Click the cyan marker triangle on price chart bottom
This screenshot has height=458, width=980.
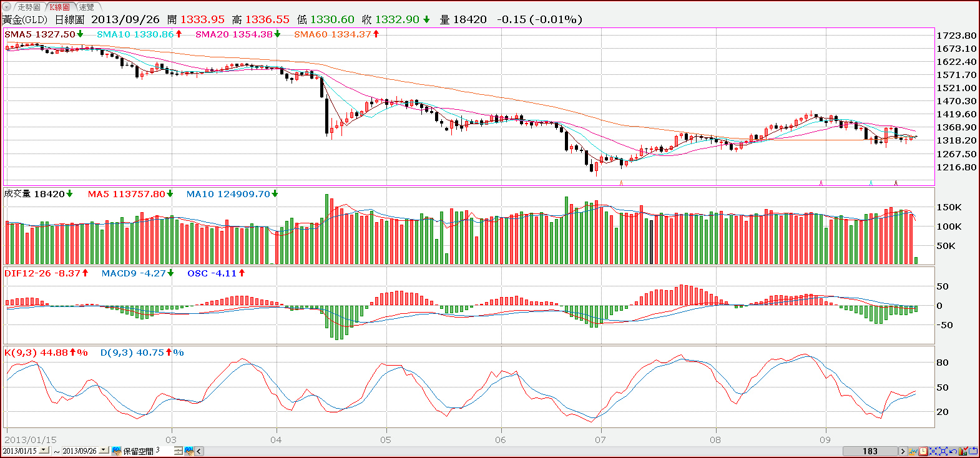coord(871,183)
